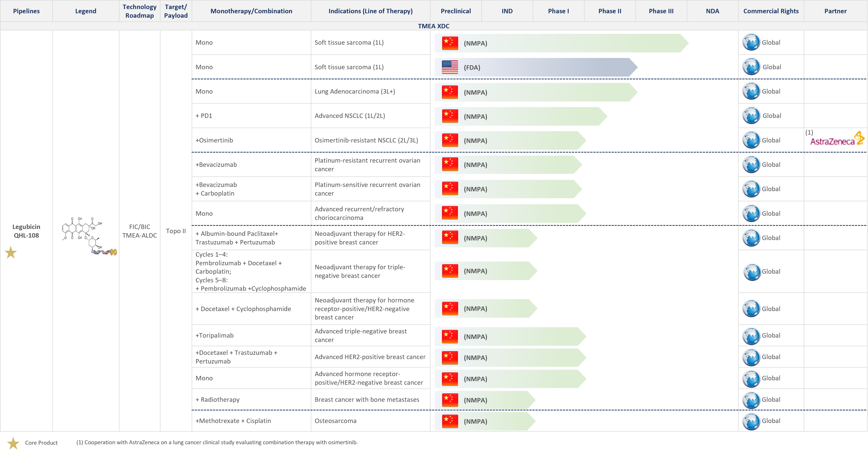Click the gold star under Legubicin QHL-108
The height and width of the screenshot is (450, 868).
pyautogui.click(x=11, y=253)
